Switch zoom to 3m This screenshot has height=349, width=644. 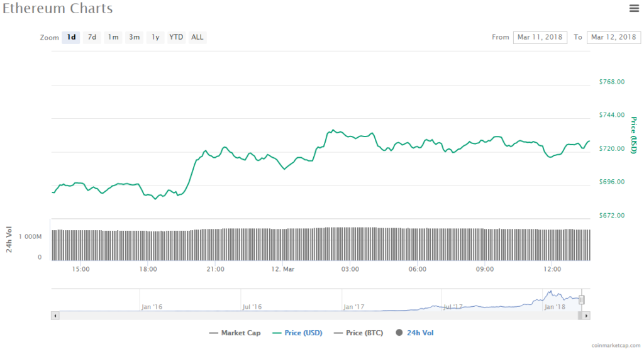pos(135,37)
